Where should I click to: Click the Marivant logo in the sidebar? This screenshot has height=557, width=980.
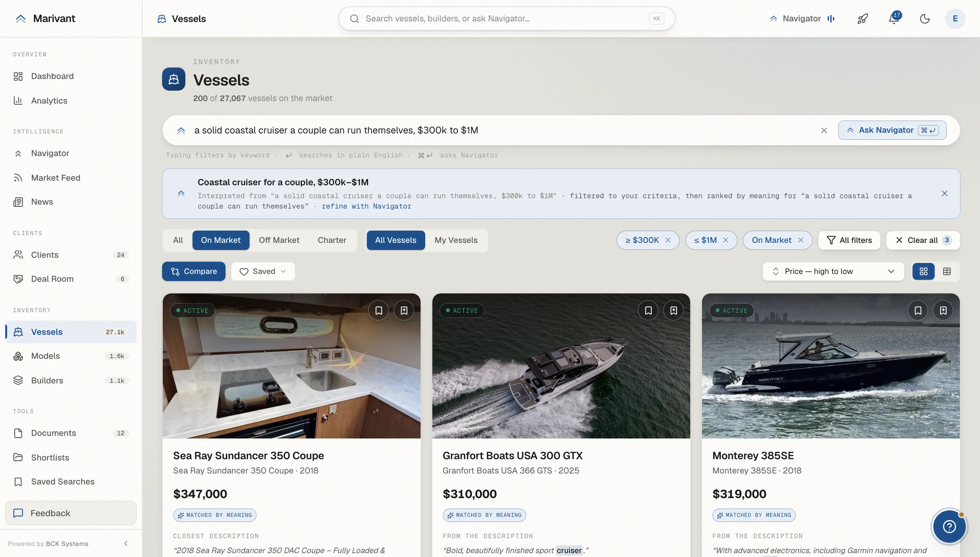[45, 18]
